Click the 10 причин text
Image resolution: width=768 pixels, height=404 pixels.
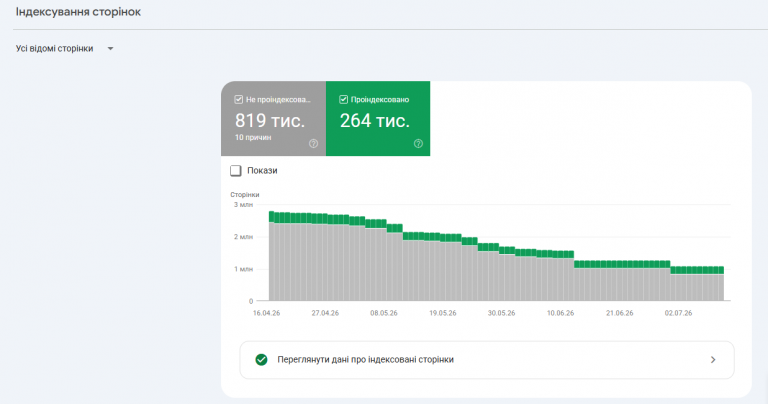253,138
